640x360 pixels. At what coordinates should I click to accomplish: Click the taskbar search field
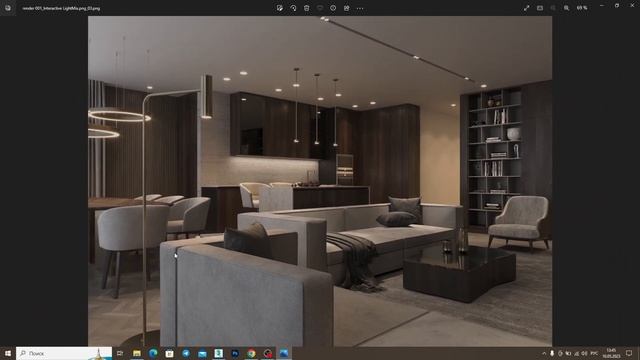(64, 353)
